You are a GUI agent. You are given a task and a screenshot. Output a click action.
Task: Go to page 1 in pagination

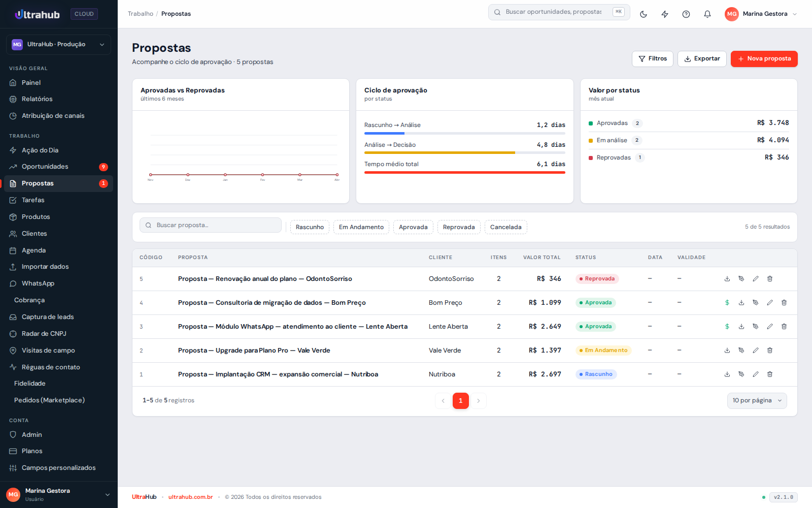[x=461, y=401]
